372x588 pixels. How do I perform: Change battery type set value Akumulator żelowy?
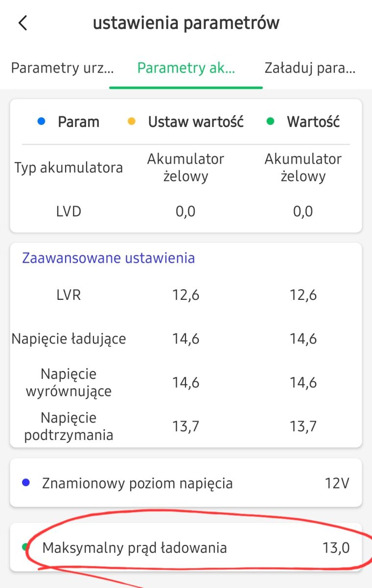[x=186, y=168]
